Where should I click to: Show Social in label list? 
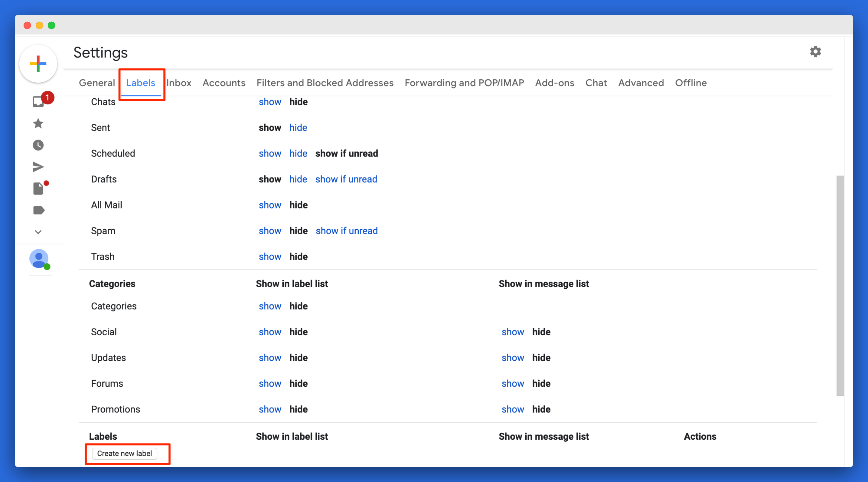(x=269, y=332)
